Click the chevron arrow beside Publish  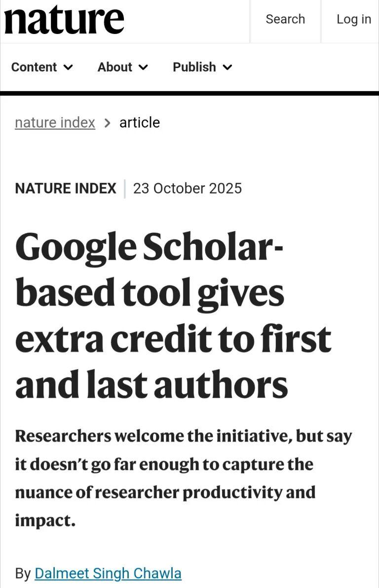tap(227, 67)
